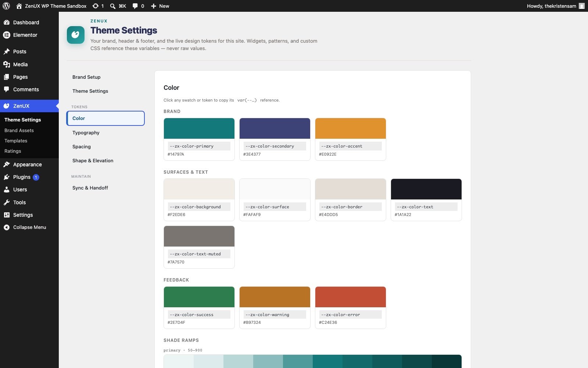
Task: Click the comments bubble icon in admin bar
Action: [x=135, y=6]
